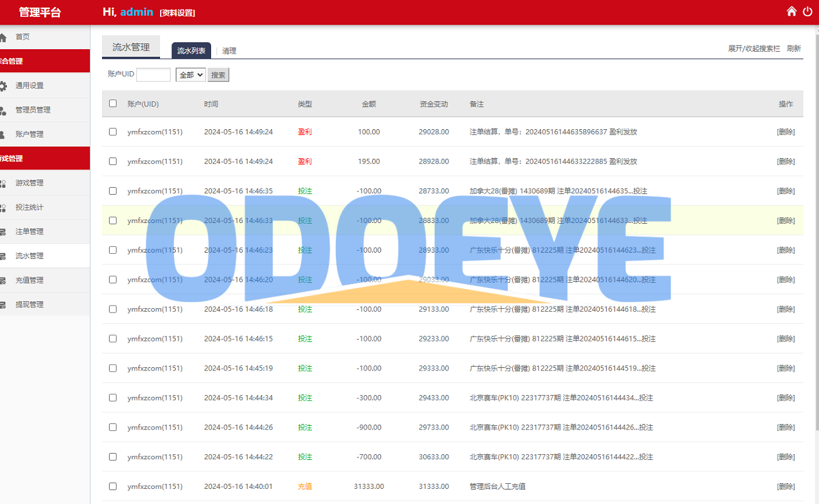The height and width of the screenshot is (504, 819).
Task: Open 首页 in the sidebar
Action: pyautogui.click(x=23, y=37)
